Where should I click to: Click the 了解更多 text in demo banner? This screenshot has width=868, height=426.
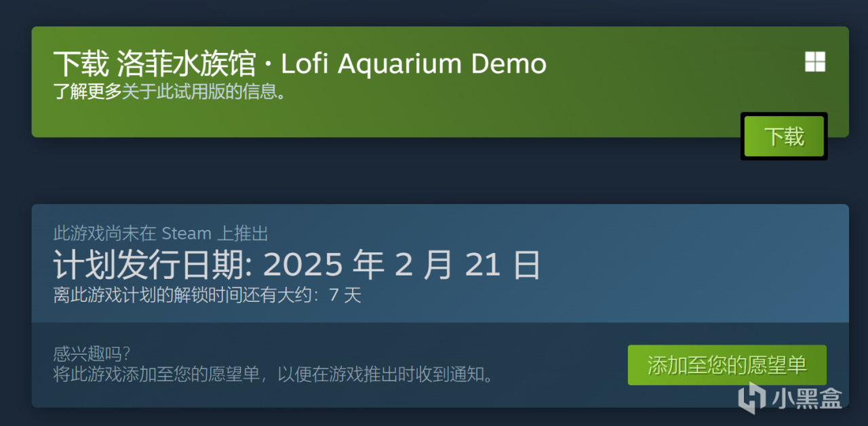(x=87, y=92)
